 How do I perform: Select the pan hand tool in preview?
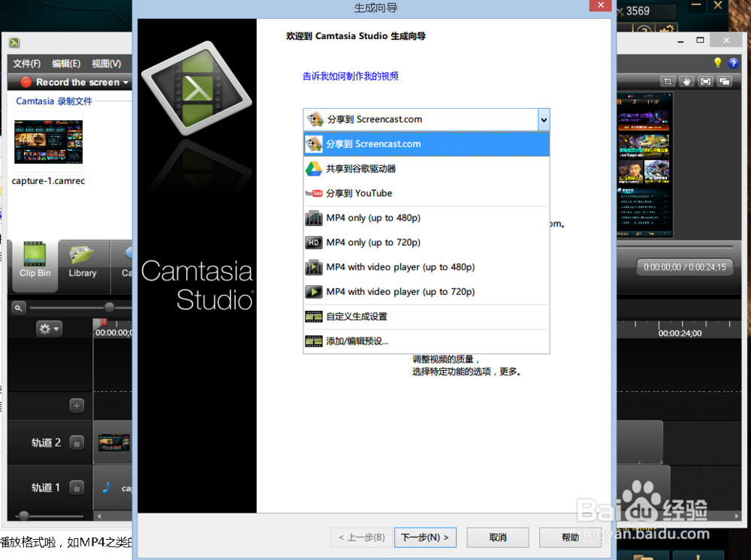coord(686,82)
